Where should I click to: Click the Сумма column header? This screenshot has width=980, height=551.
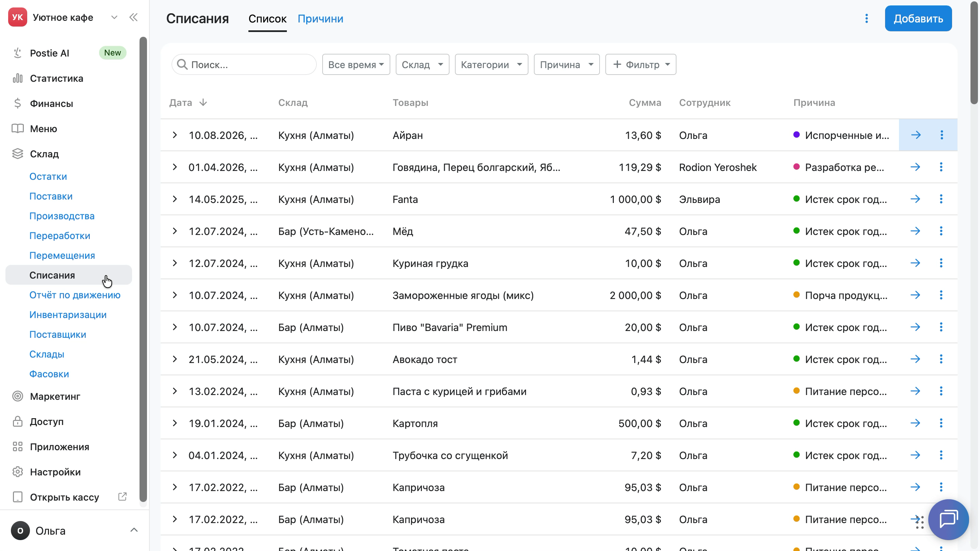coord(645,103)
